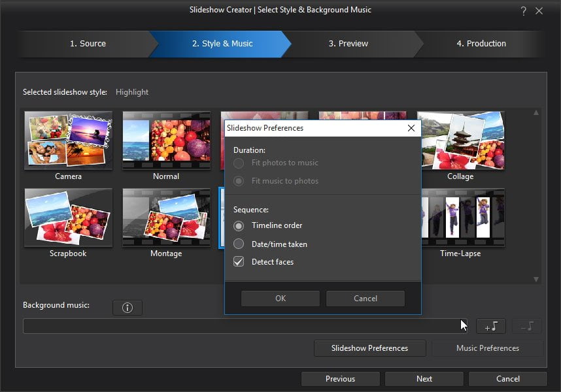
Task: Jump to the 3. Preview step
Action: pyautogui.click(x=348, y=44)
